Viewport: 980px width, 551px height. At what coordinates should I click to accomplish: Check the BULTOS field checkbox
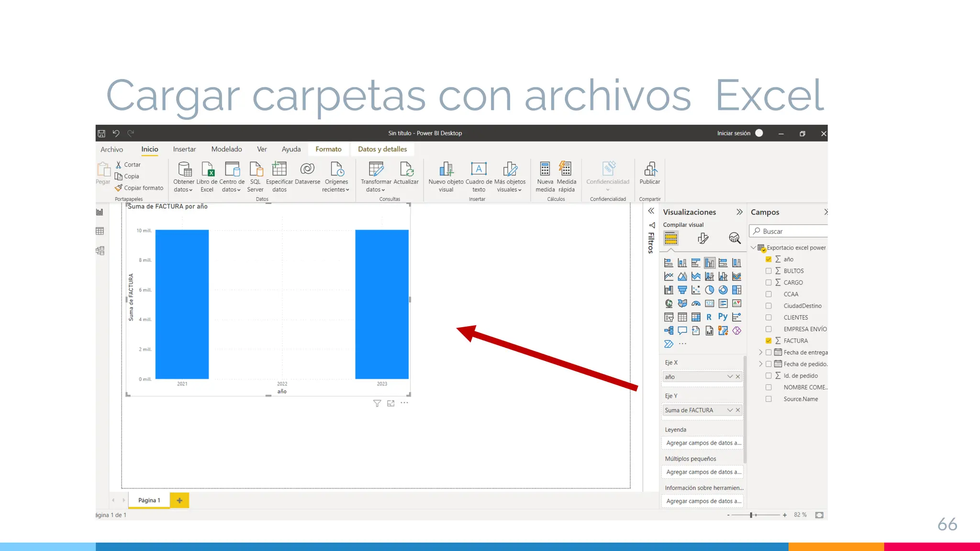point(768,271)
